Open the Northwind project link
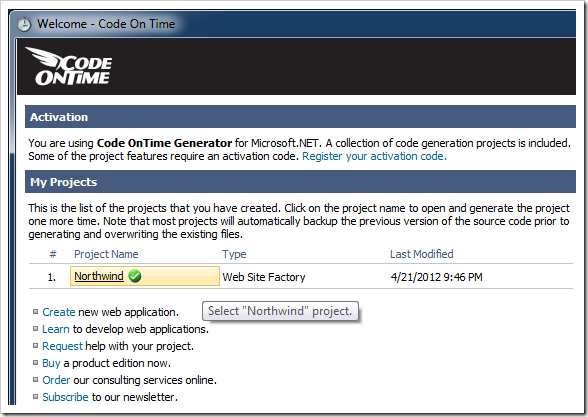 pos(99,276)
